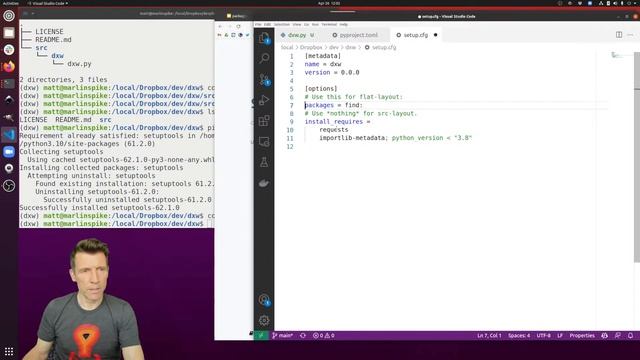Click 'dxw.py' in the terminal tree output
640x360 pixels.
tap(79, 64)
